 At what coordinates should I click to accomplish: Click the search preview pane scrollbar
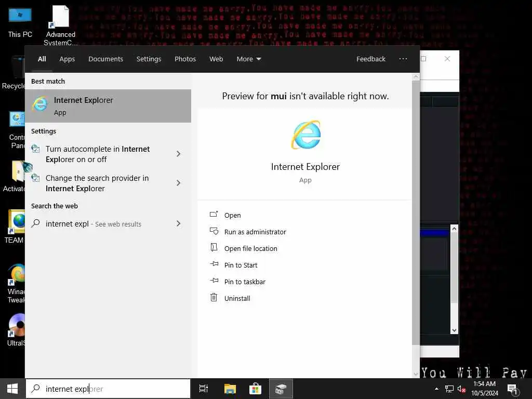pyautogui.click(x=416, y=213)
